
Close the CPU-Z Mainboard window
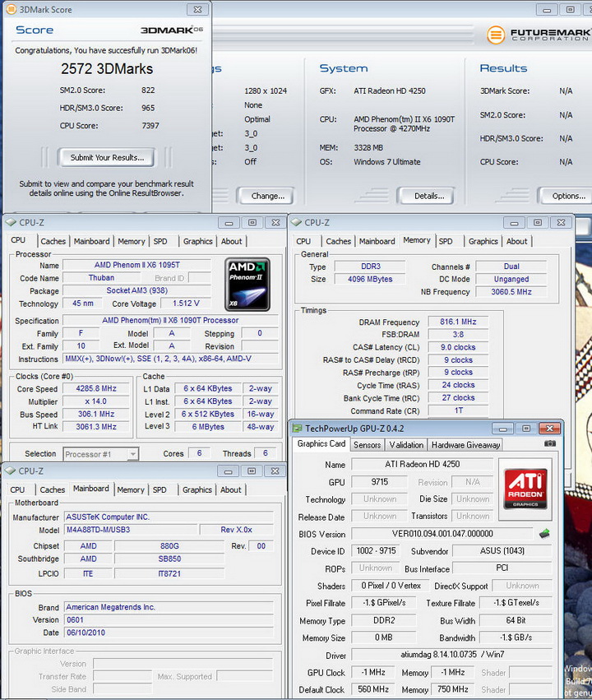(x=275, y=471)
